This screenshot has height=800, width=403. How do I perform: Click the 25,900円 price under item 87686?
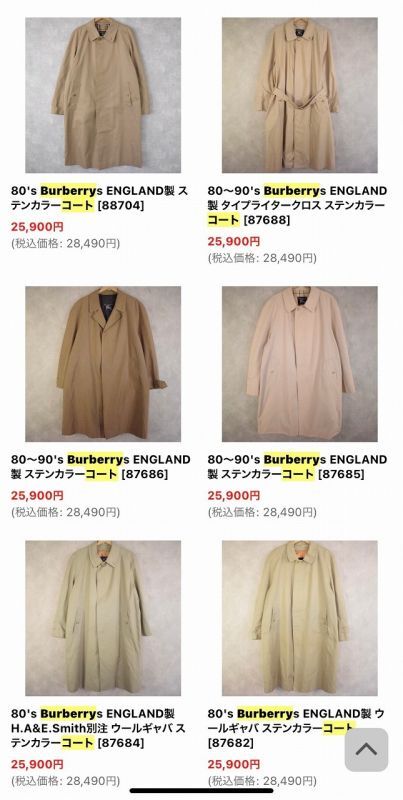tap(37, 495)
